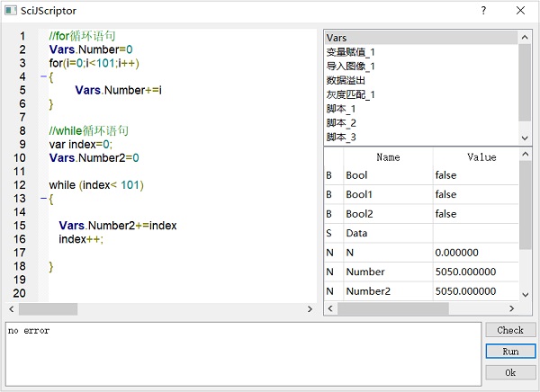Click code editor horizontal scroll right arrow
The height and width of the screenshot is (392, 540).
[310, 309]
